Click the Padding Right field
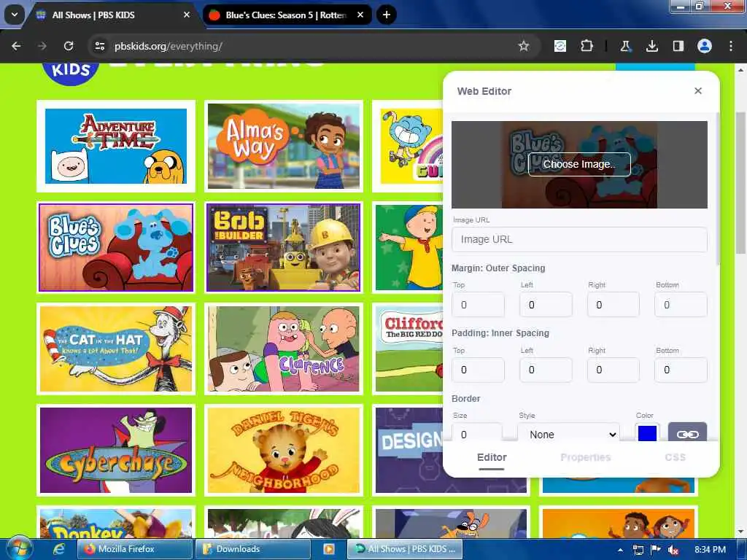 tap(613, 370)
